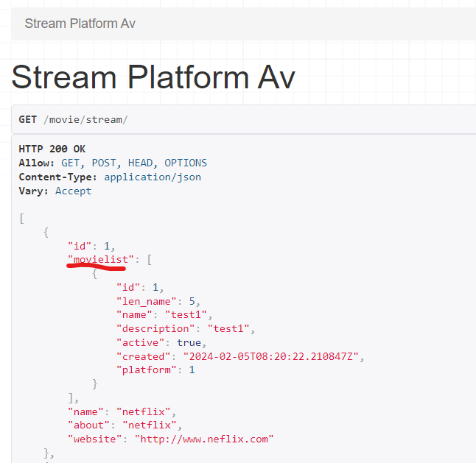Image resolution: width=476 pixels, height=463 pixels.
Task: Select the Accept header value
Action: pyautogui.click(x=74, y=191)
